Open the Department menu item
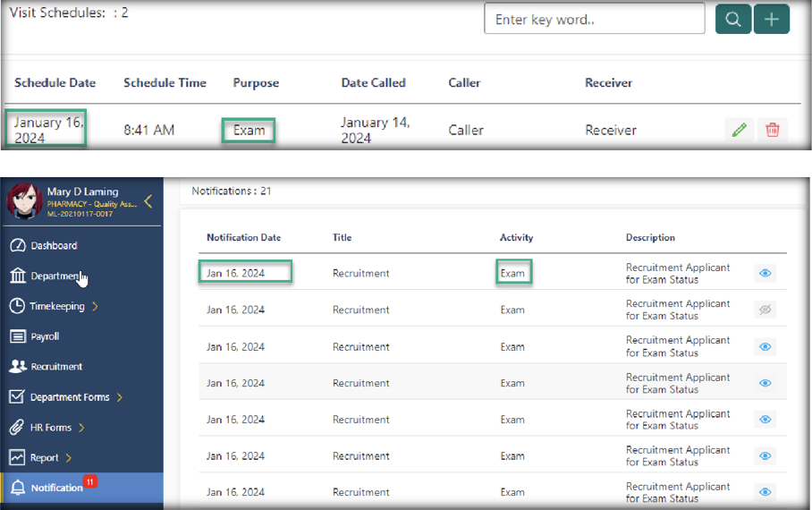The width and height of the screenshot is (812, 510). (54, 276)
